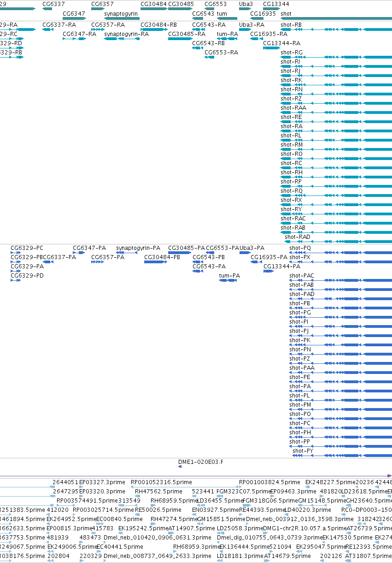This screenshot has height=563, width=392.
Task: Click EST label RH47562.5prime
Action: pos(158,492)
